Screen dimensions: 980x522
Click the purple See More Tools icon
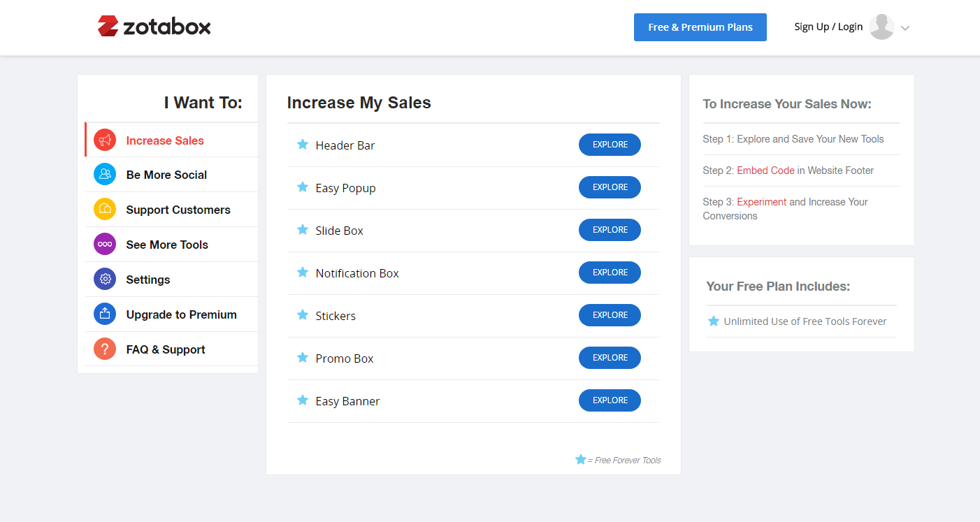point(105,245)
